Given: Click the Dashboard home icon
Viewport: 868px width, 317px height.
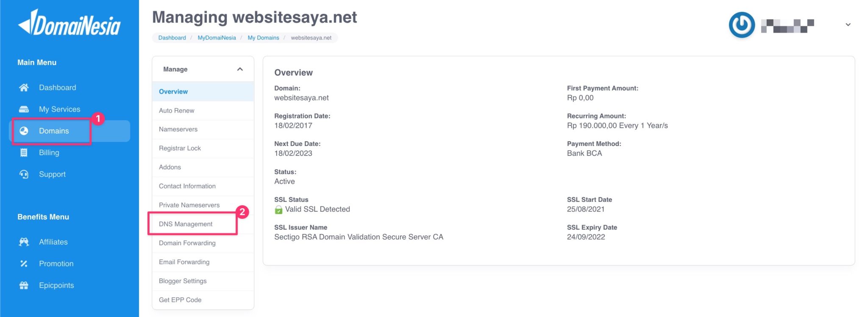Looking at the screenshot, I should pos(24,88).
